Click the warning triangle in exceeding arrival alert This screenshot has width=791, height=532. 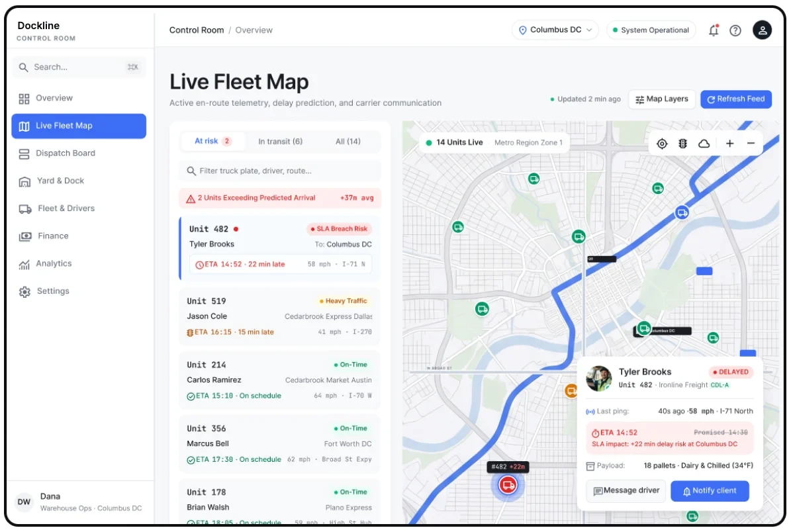191,199
